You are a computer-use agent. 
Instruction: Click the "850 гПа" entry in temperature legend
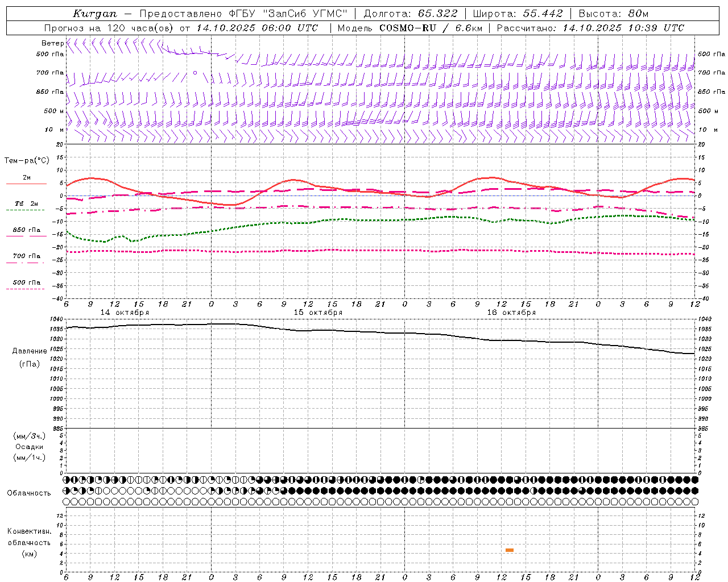[x=27, y=230]
